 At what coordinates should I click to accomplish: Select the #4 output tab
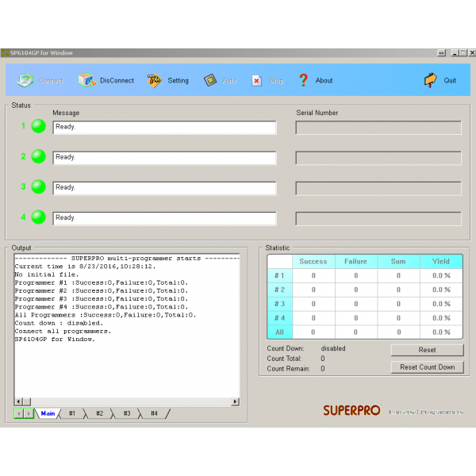[x=154, y=413]
